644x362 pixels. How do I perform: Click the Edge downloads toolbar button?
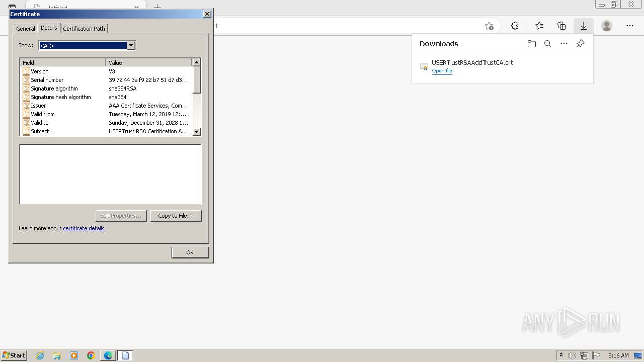(x=584, y=26)
